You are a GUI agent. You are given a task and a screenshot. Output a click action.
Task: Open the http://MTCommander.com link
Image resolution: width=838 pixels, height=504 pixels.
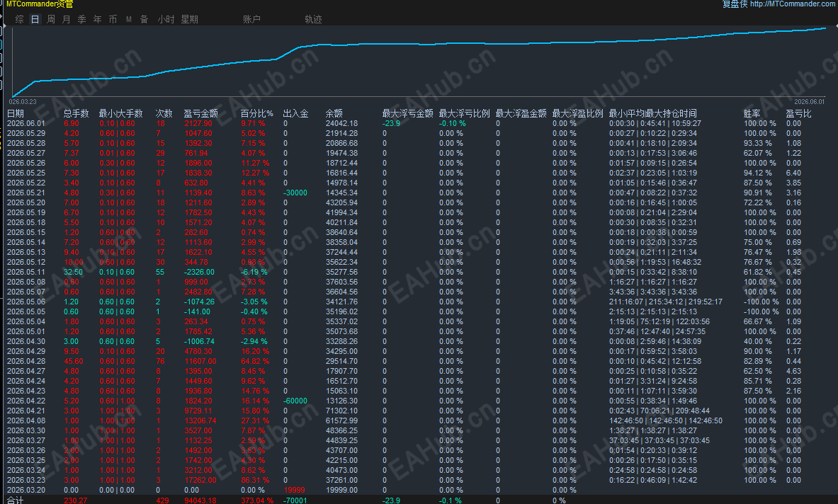pyautogui.click(x=793, y=4)
